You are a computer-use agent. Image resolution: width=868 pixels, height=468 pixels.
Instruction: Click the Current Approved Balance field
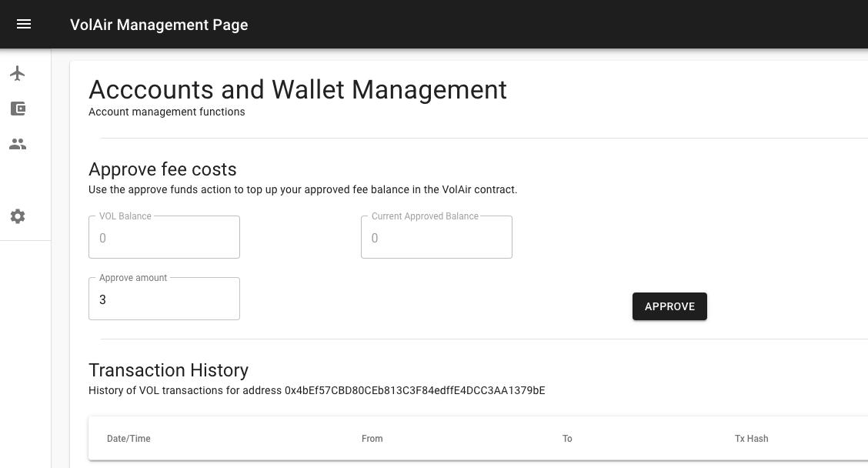click(436, 238)
